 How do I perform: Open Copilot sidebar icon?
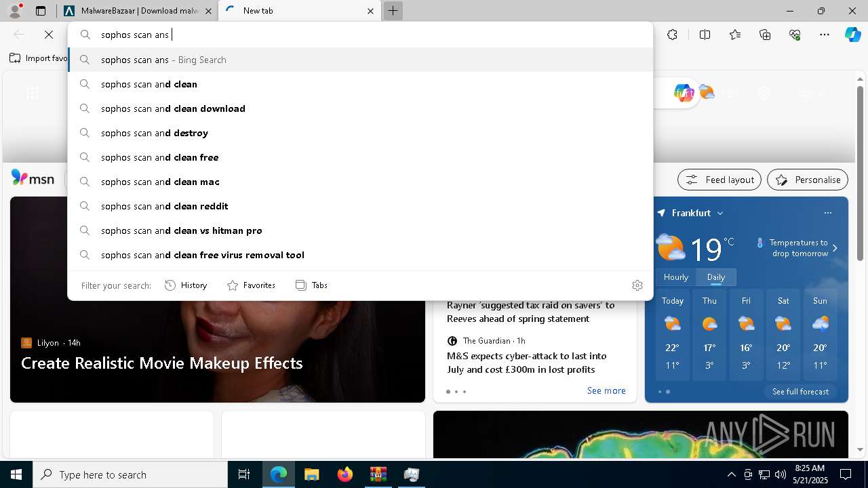tap(852, 35)
